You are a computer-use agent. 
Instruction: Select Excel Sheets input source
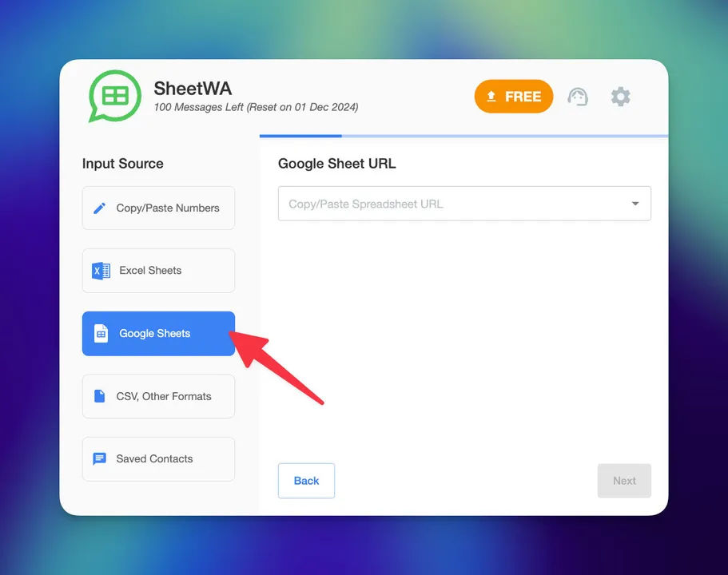coord(158,271)
